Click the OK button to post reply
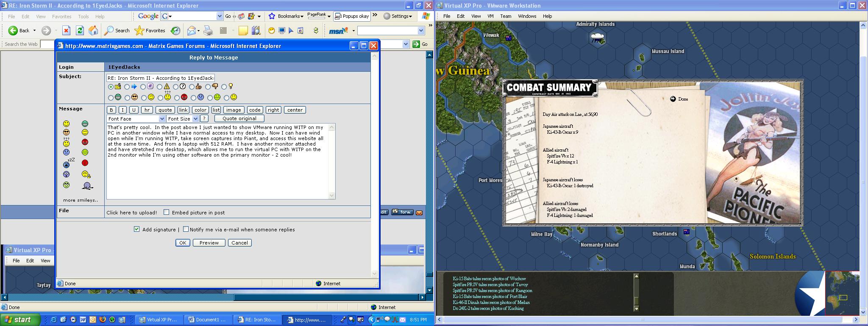 point(182,243)
